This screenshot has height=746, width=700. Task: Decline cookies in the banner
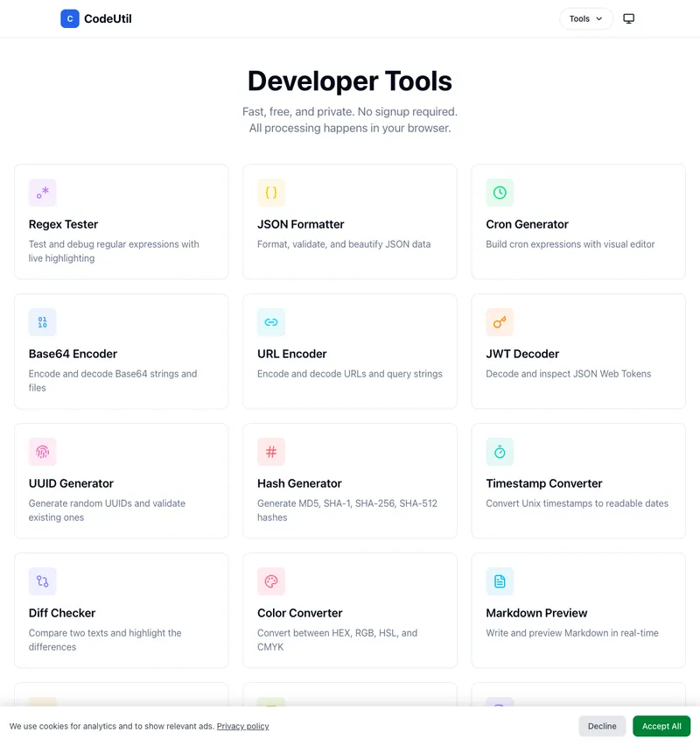click(602, 726)
